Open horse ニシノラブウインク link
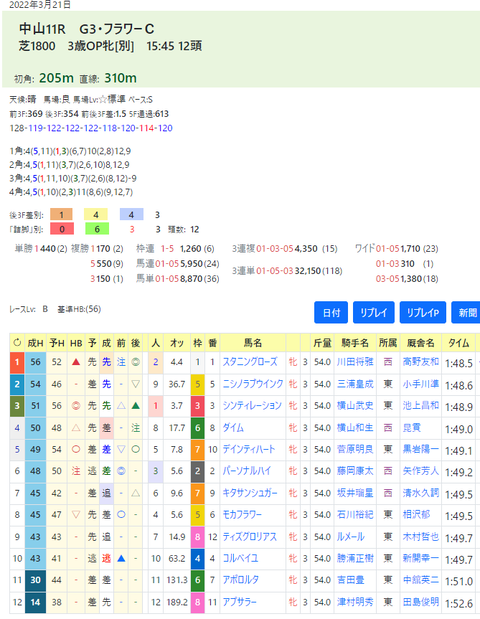This screenshot has width=480, height=619. (253, 384)
